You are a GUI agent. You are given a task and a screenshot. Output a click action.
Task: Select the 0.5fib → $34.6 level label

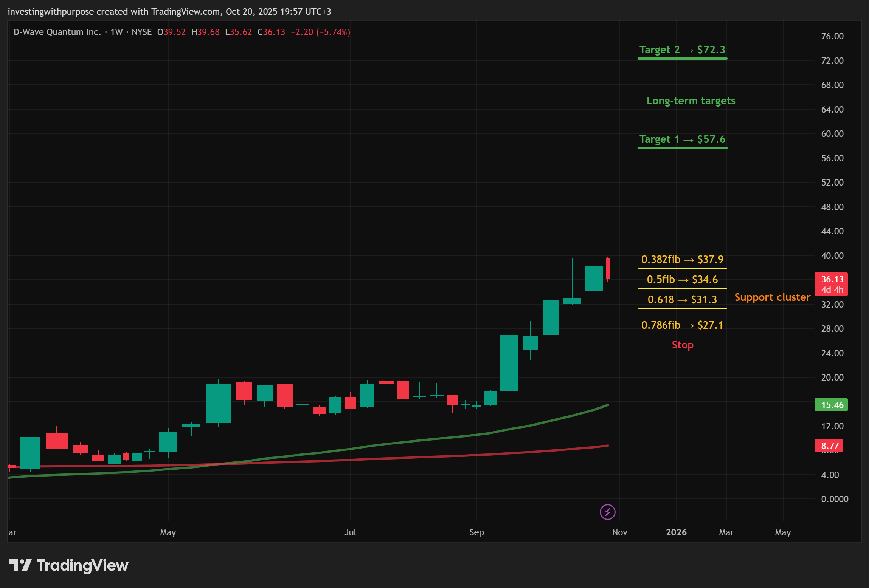click(682, 280)
